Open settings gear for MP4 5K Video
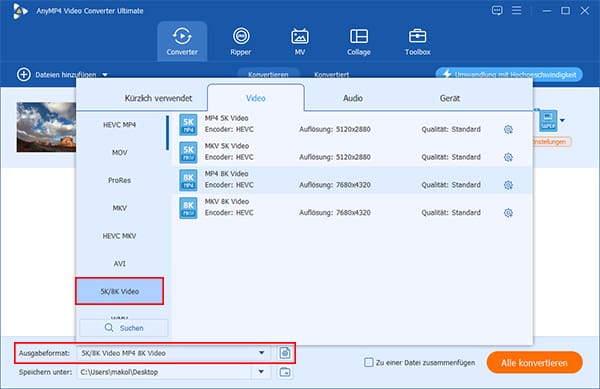 (508, 130)
